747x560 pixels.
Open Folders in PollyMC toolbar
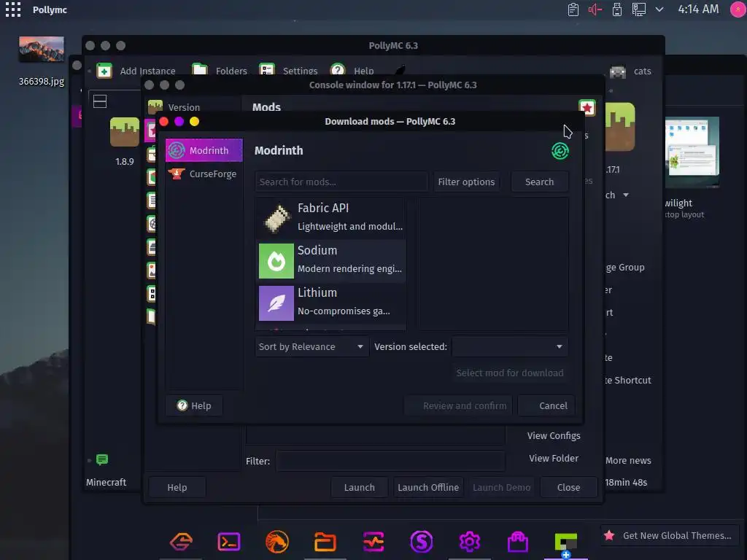click(x=220, y=71)
